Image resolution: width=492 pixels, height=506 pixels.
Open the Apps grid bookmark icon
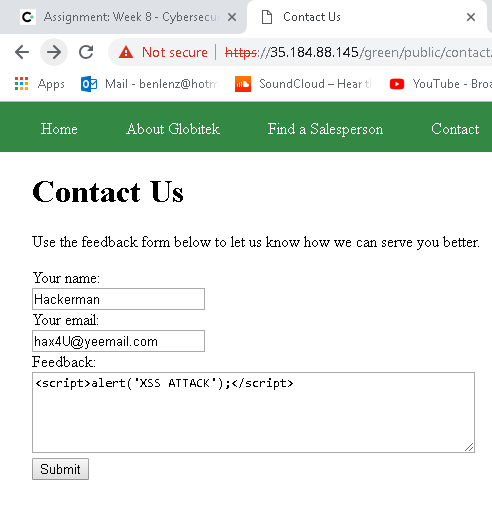[x=22, y=84]
